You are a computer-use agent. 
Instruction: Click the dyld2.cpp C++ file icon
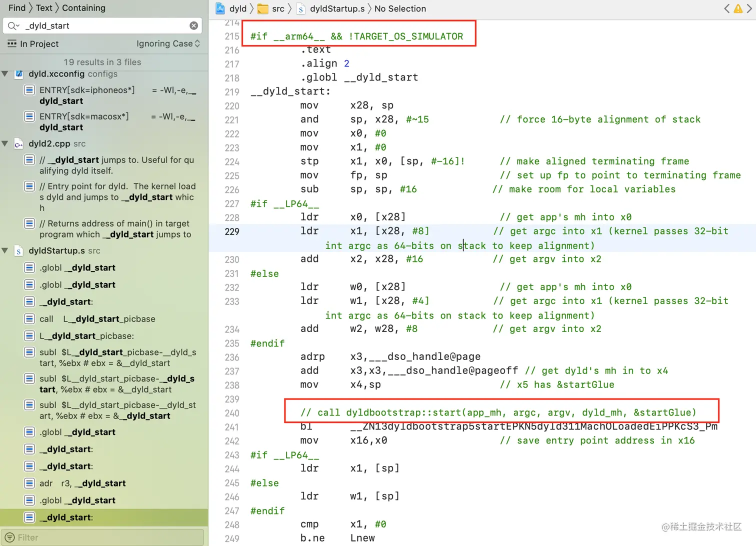tap(18, 144)
